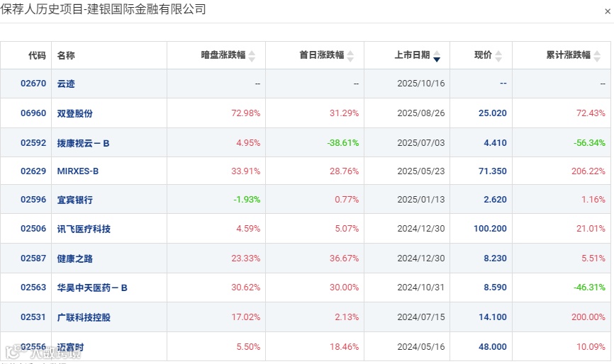
Task: Click cumulative change -56.34%
Action: [589, 143]
